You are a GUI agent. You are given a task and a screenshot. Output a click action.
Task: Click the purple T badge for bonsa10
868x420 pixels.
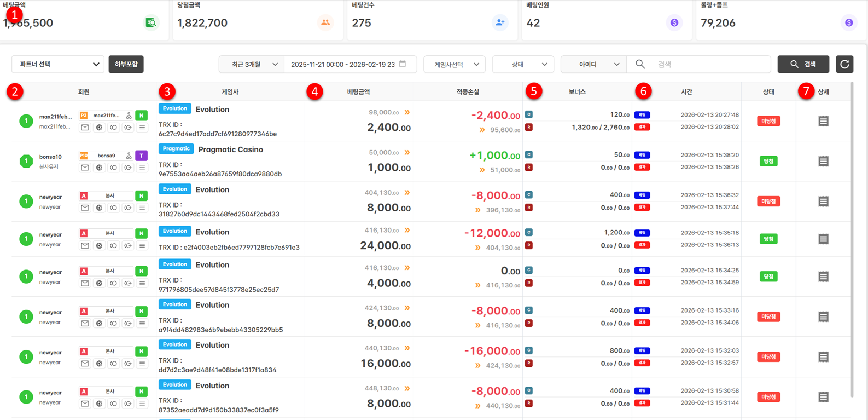pos(141,156)
